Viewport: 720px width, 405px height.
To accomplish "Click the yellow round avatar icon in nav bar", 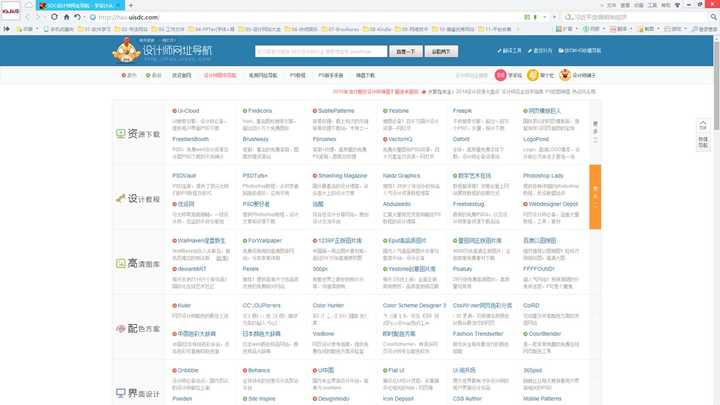I will click(533, 75).
